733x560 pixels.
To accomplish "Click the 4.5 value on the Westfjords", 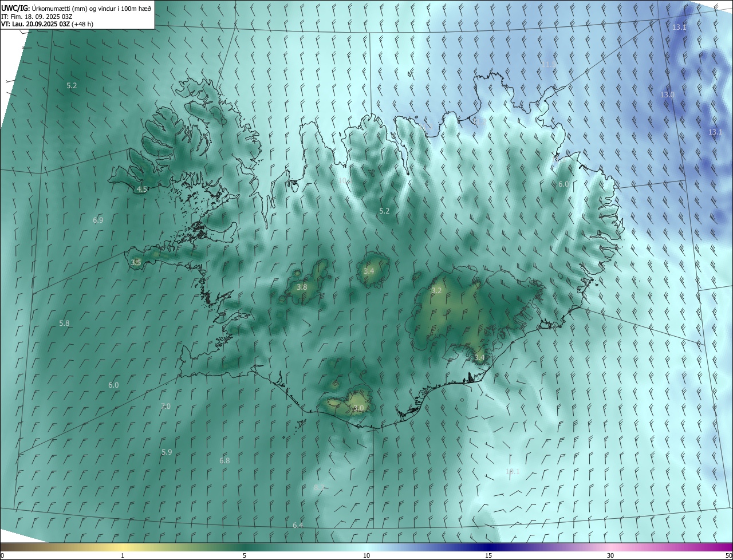I will 141,189.
